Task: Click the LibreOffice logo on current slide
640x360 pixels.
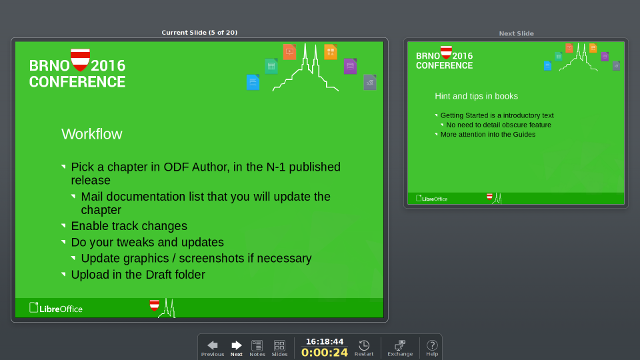Action: pos(56,308)
